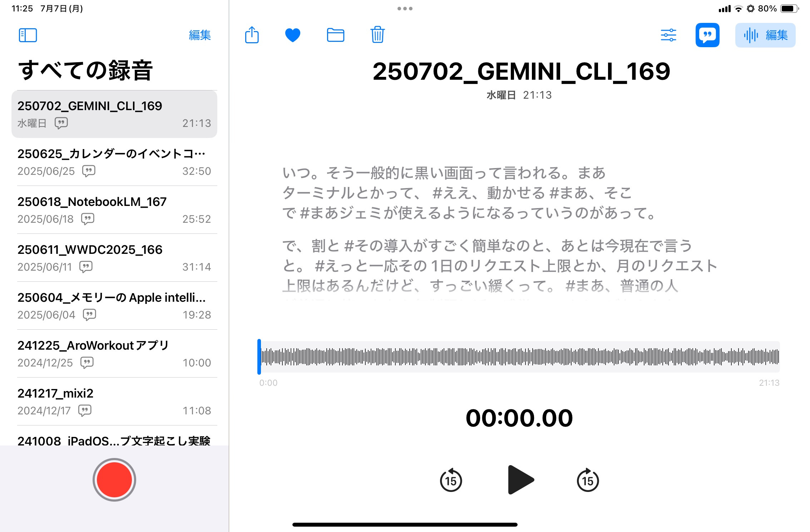Tap the status bar clock 11:25
Viewport: 810px width, 532px height.
coord(22,9)
